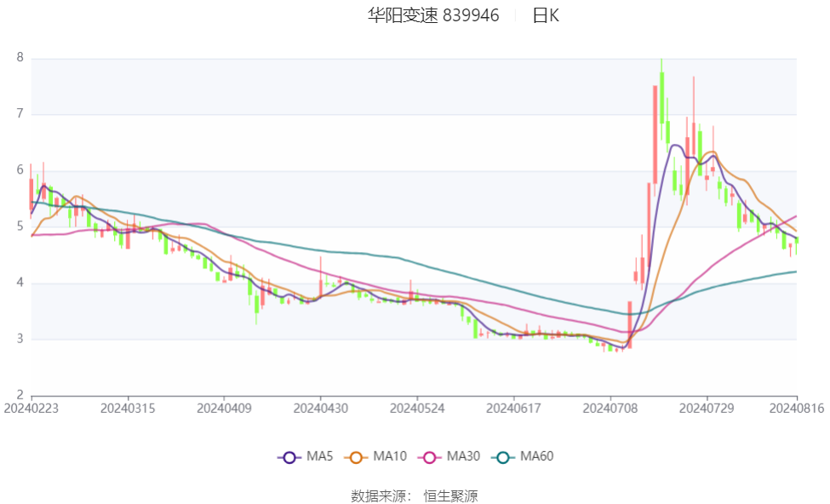Viewport: 830px width, 504px height.
Task: Toggle the MA10 legend series
Action: coord(375,456)
